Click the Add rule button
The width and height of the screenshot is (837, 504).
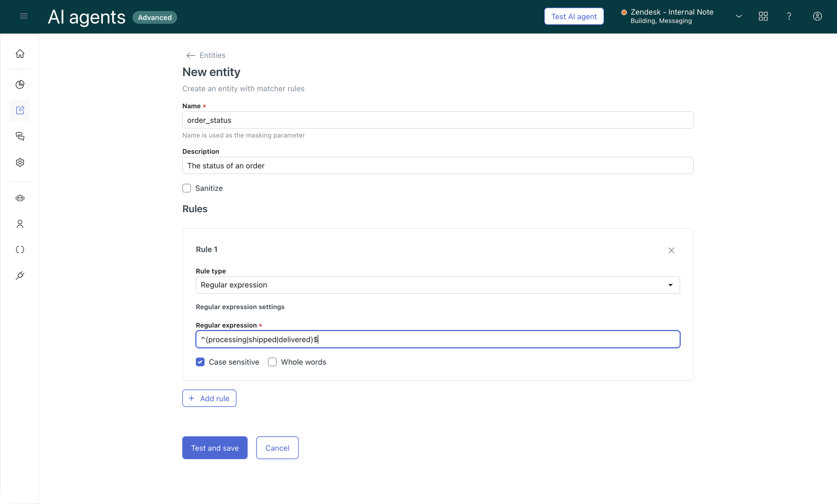click(x=209, y=399)
